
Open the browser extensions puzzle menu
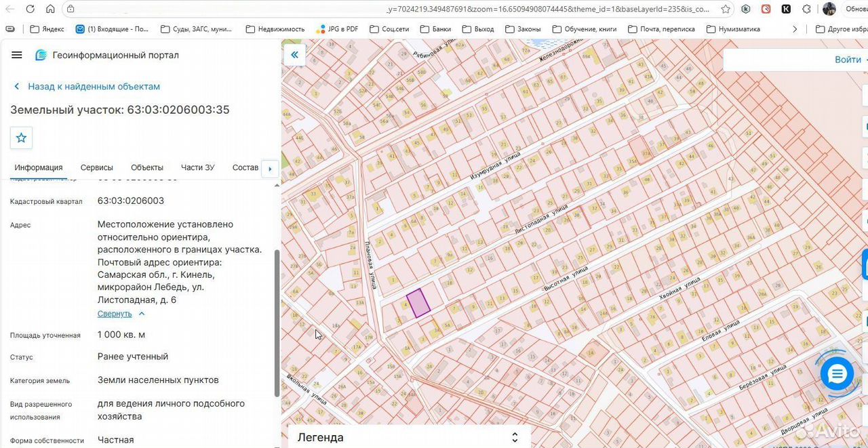(806, 9)
